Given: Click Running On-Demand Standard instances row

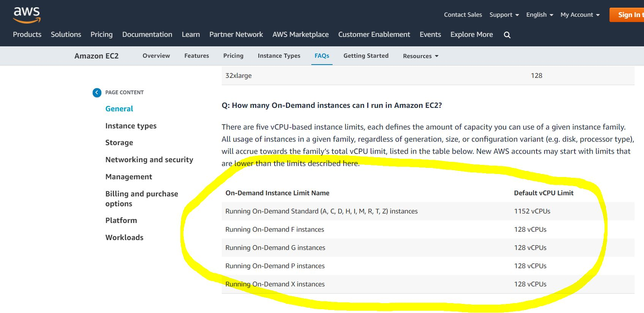Looking at the screenshot, I should (x=428, y=211).
